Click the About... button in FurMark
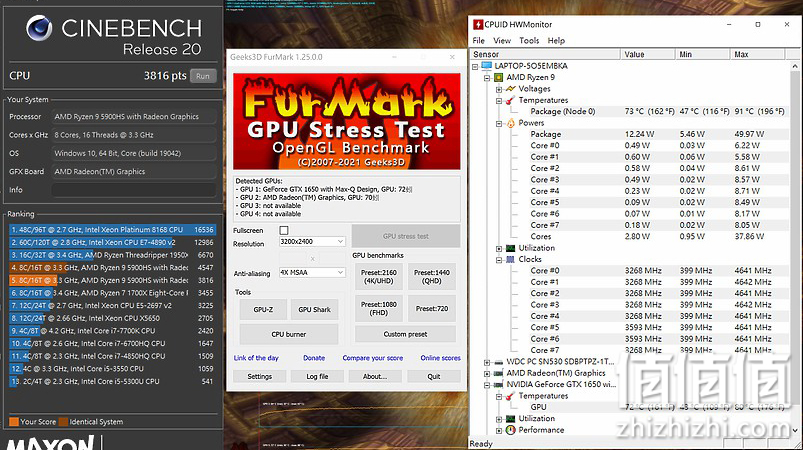The image size is (803, 450). (375, 376)
